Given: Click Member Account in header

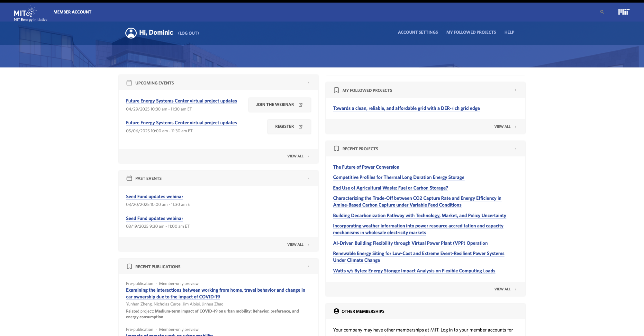Looking at the screenshot, I should click(72, 12).
